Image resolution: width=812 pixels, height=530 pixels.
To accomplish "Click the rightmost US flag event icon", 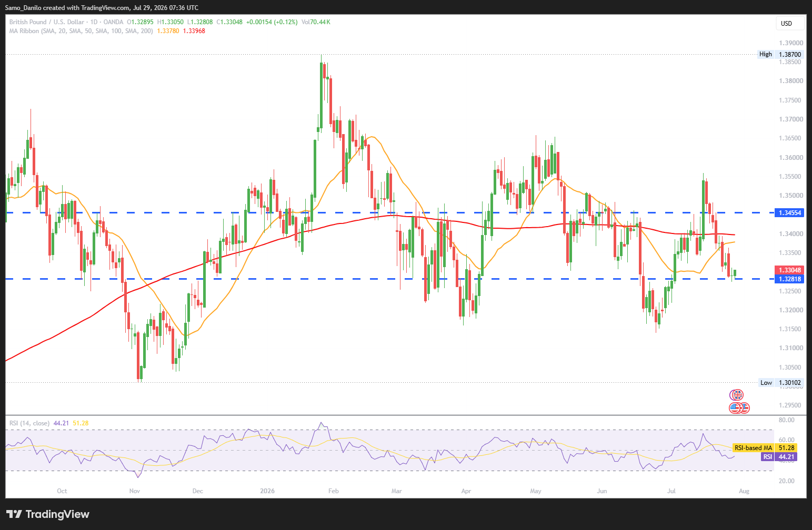I will [x=744, y=407].
